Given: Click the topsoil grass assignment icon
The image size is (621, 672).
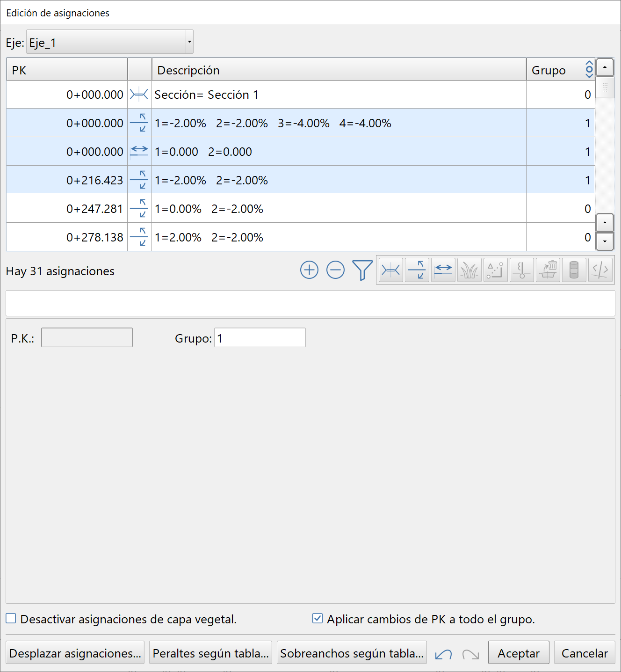Looking at the screenshot, I should [x=469, y=270].
